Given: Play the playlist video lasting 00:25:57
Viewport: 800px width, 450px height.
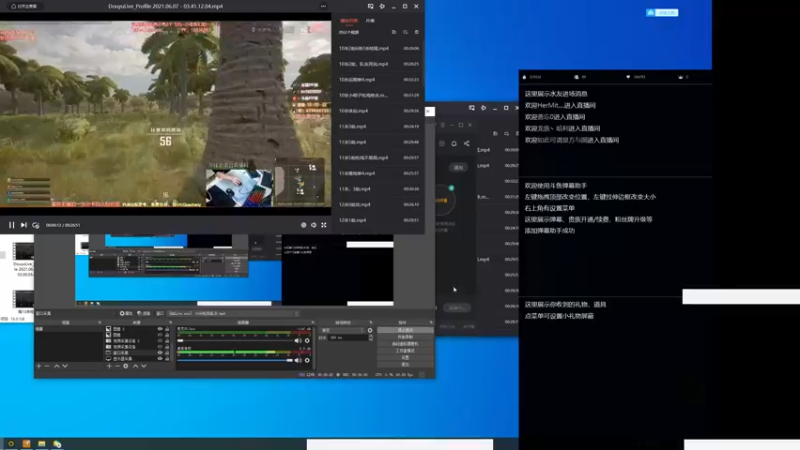Looking at the screenshot, I should [379, 173].
